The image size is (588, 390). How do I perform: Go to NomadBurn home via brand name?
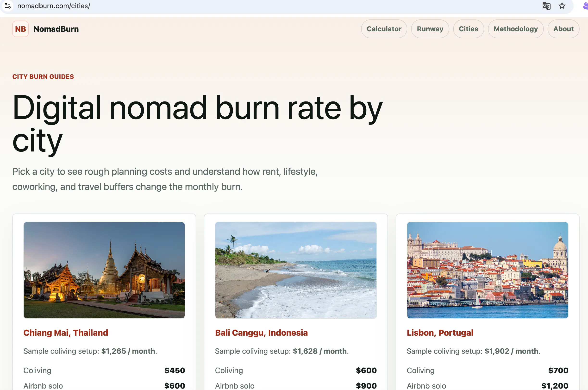(56, 29)
